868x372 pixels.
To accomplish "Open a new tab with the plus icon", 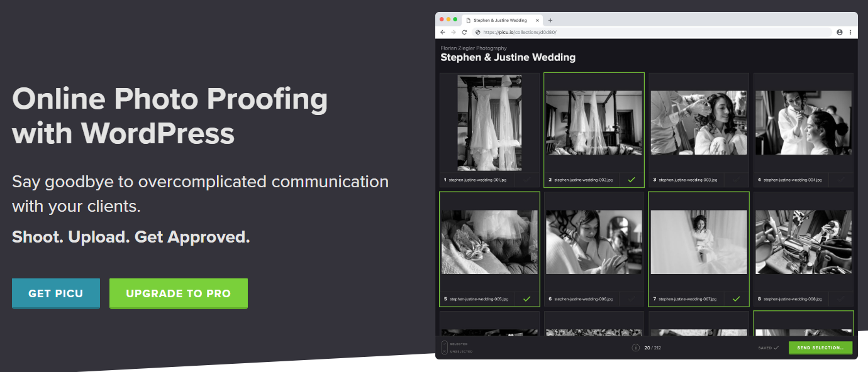I will pos(550,19).
